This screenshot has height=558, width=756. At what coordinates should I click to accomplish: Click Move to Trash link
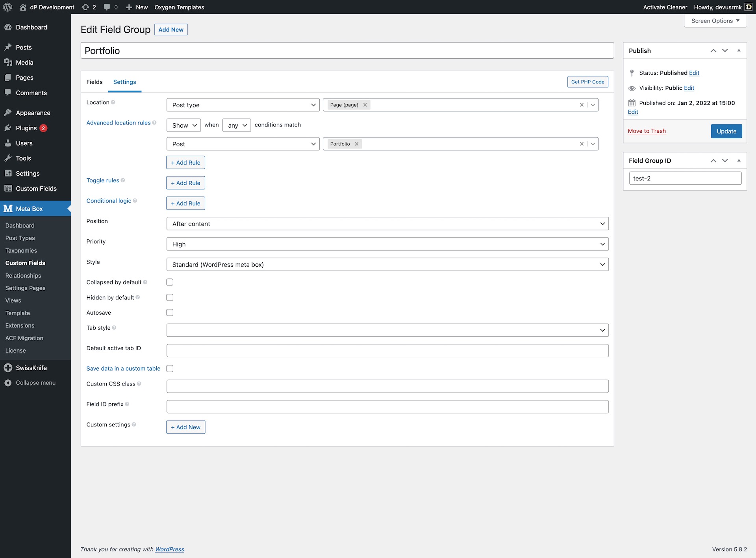pyautogui.click(x=647, y=131)
